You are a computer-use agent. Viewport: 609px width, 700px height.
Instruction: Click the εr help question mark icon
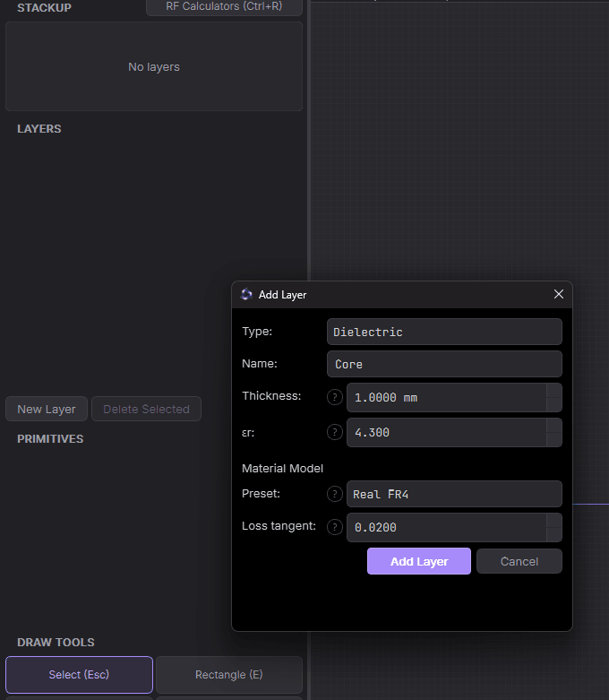(335, 432)
